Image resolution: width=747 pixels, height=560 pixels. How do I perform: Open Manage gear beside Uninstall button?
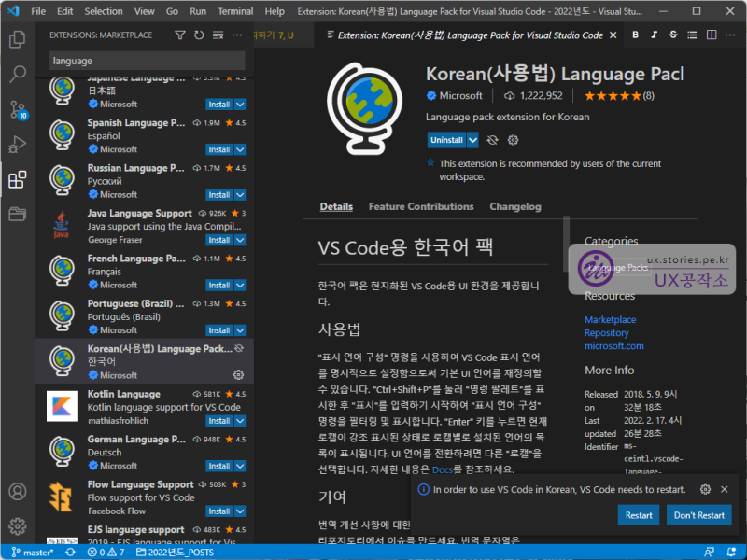click(513, 140)
